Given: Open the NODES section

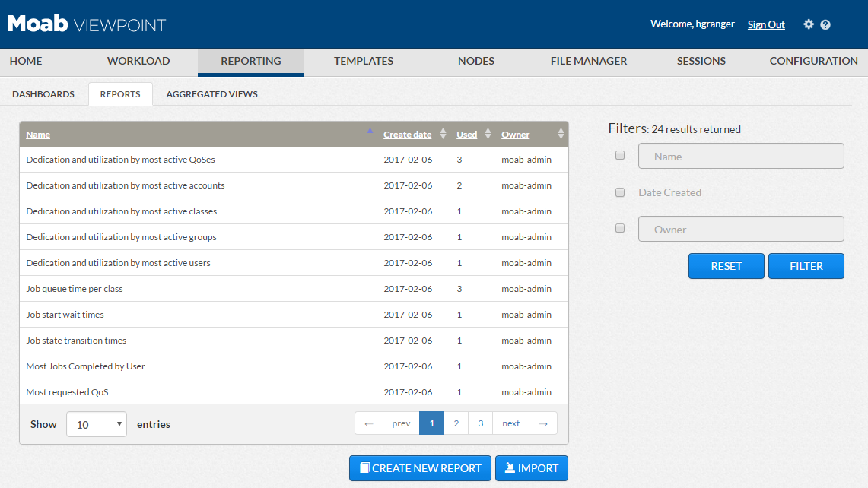Looking at the screenshot, I should click(476, 61).
